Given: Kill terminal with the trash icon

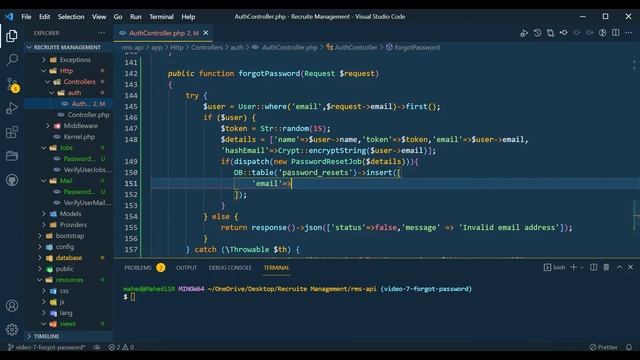Looking at the screenshot, I should tap(606, 267).
